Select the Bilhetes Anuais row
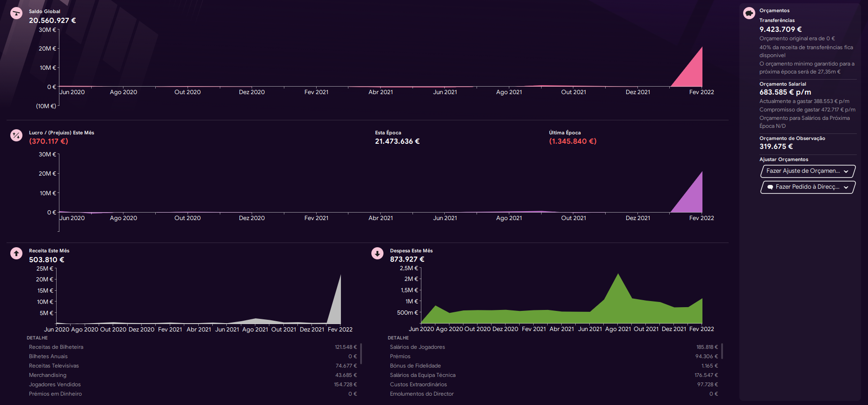The image size is (868, 405). [x=193, y=356]
